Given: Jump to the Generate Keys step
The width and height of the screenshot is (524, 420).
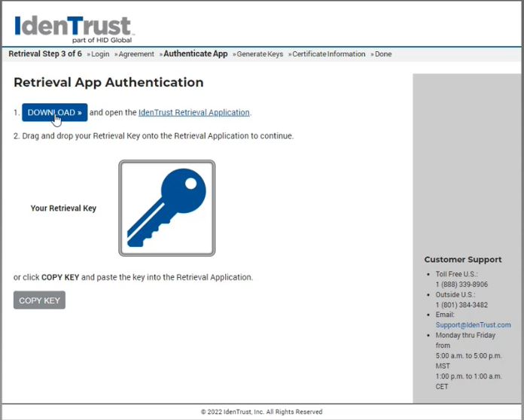Looking at the screenshot, I should coord(259,54).
